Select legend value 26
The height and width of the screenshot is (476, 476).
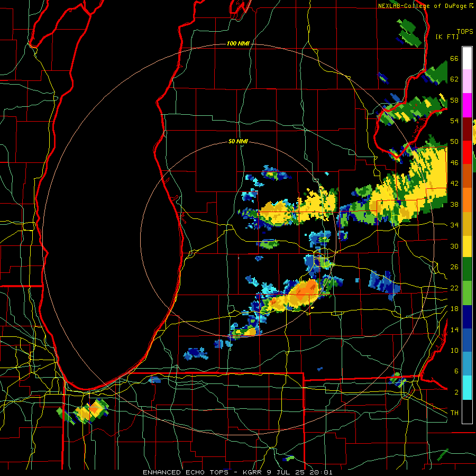(x=454, y=267)
